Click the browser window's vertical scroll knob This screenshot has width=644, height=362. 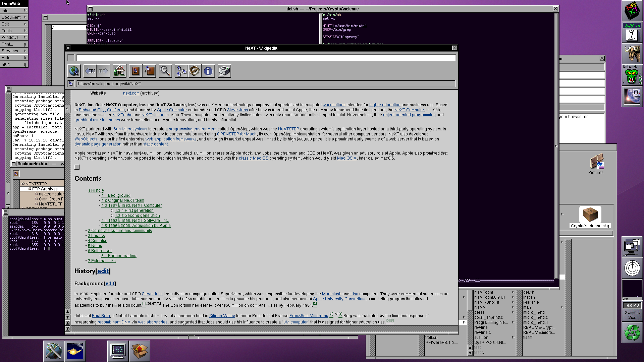[x=67, y=109]
